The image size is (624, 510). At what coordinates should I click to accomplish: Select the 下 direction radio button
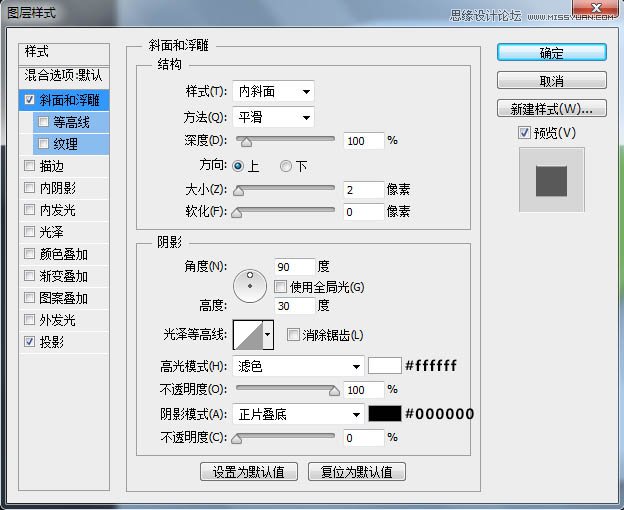coord(286,166)
